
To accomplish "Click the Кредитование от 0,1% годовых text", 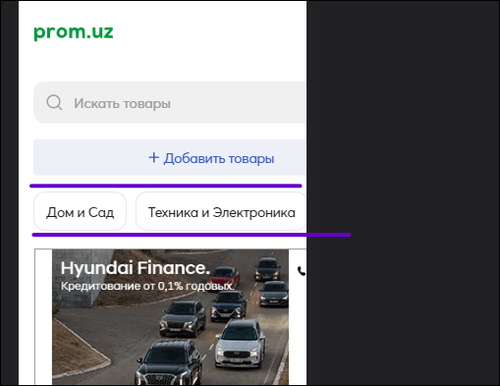I will point(147,286).
